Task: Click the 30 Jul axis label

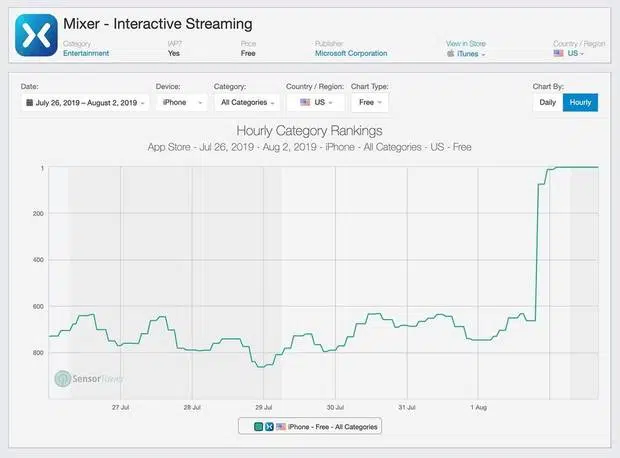Action: 335,407
